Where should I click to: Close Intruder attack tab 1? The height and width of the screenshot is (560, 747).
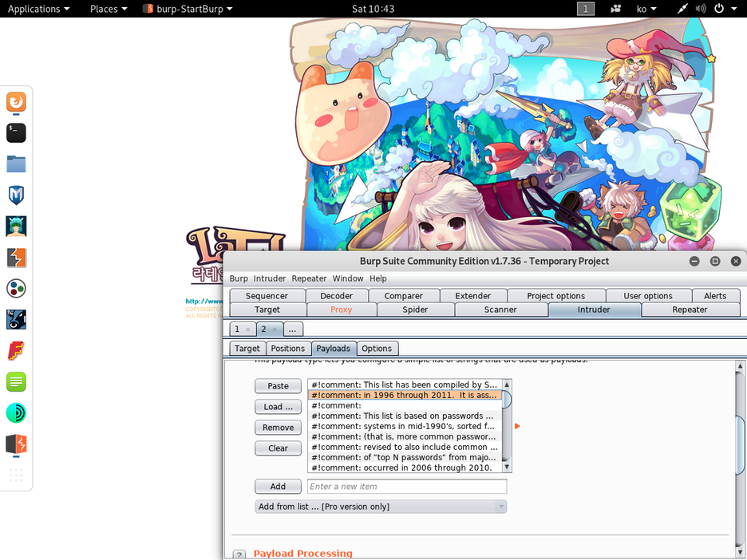(x=247, y=329)
